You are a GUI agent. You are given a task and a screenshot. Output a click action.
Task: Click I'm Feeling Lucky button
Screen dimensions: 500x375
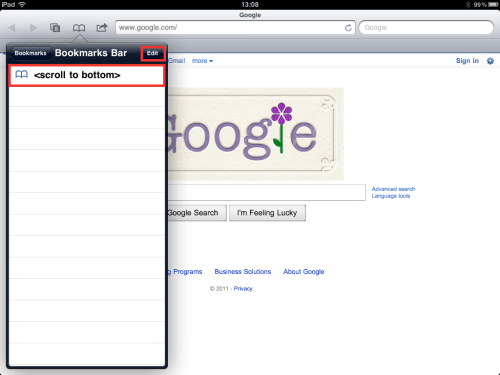point(267,213)
